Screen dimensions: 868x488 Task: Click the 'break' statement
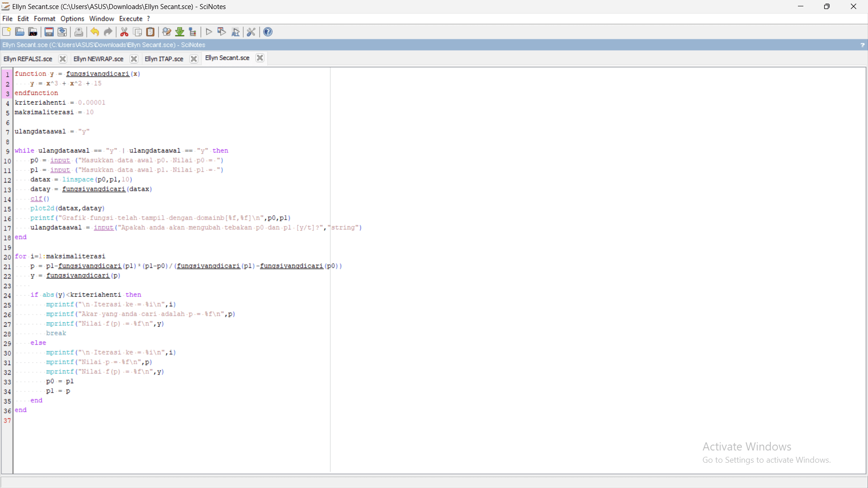(56, 333)
